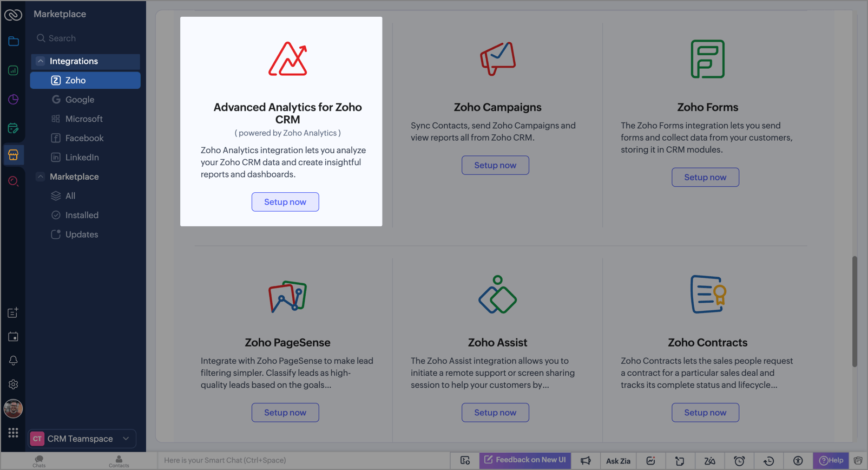This screenshot has width=868, height=470.
Task: Open the Marketplace store icon in left rail
Action: pyautogui.click(x=14, y=155)
